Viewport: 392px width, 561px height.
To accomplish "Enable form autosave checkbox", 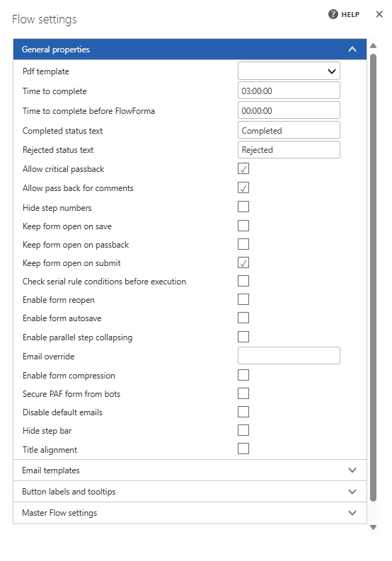I will (243, 318).
